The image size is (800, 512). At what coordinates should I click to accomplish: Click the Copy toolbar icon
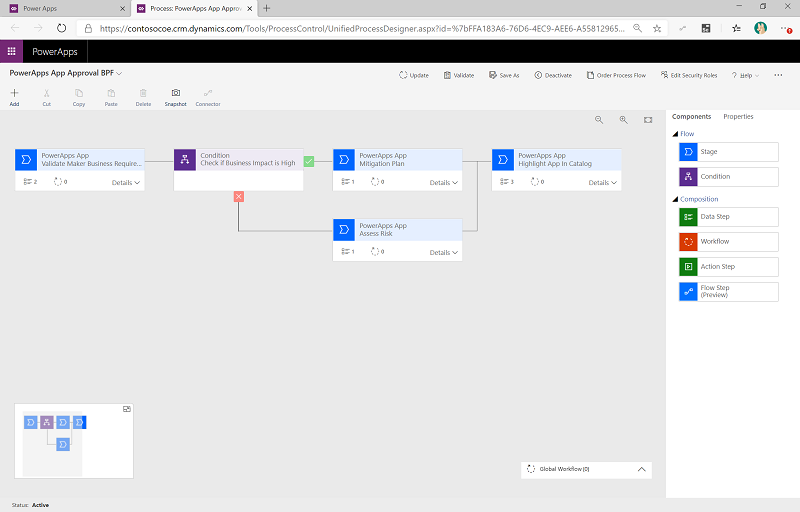[79, 93]
